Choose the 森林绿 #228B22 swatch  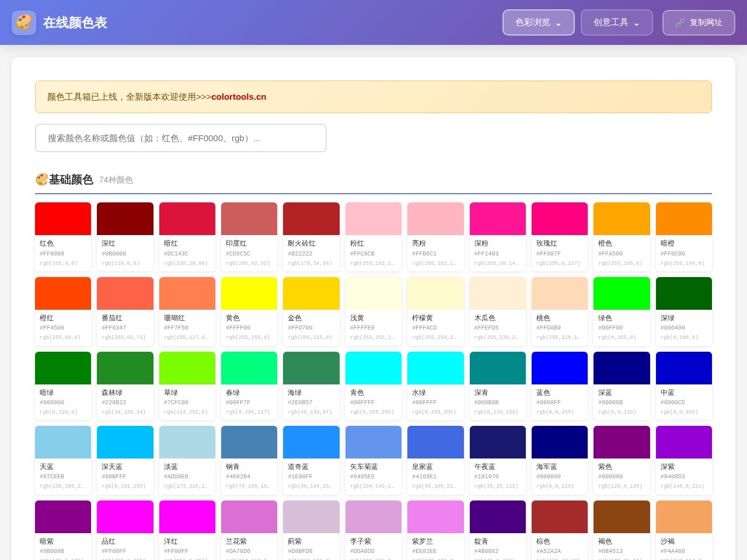click(x=125, y=386)
